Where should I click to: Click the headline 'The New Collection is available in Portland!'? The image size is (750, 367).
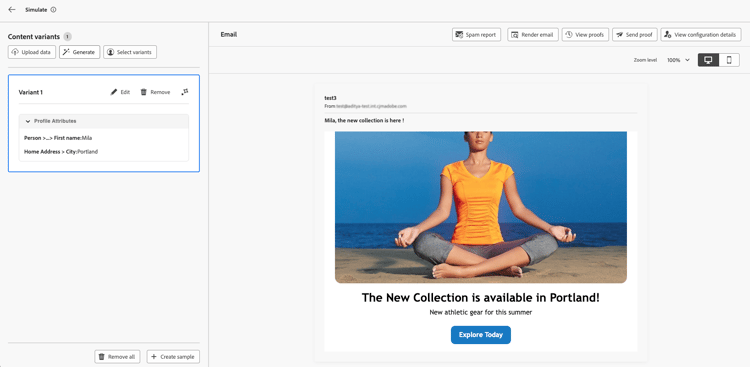481,298
